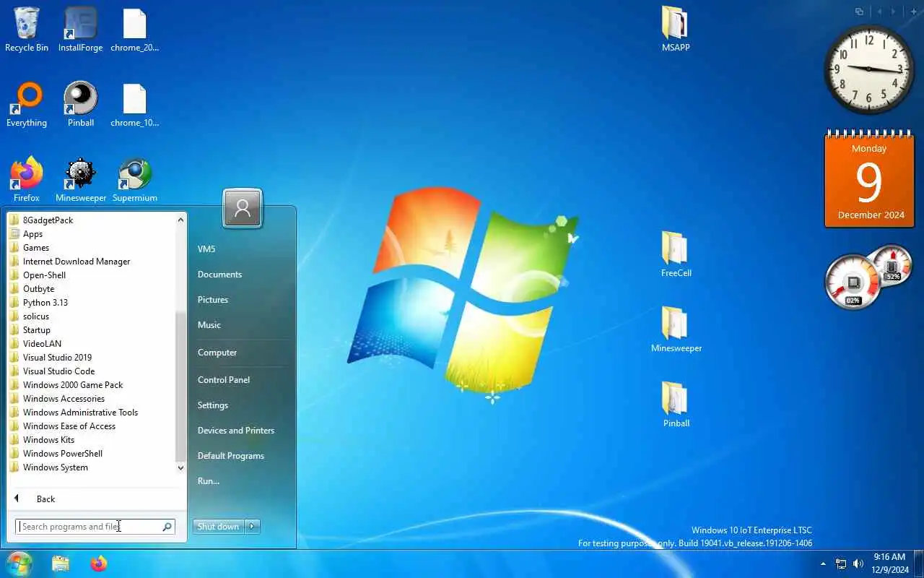Expand the Windows 2000 Game Pack folder
Viewport: 924px width, 578px height.
tap(91, 384)
